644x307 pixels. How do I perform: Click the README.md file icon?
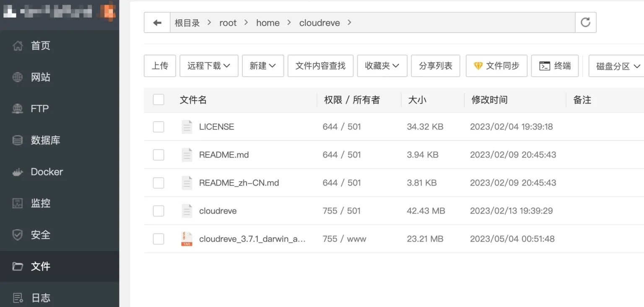pos(187,155)
